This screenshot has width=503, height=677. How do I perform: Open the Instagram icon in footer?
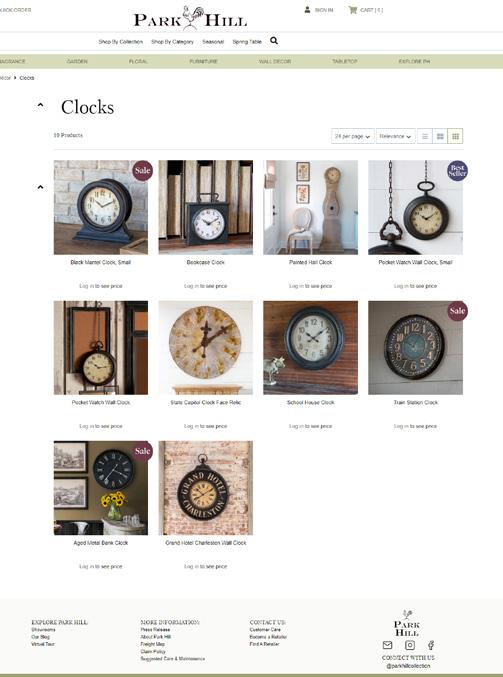410,645
